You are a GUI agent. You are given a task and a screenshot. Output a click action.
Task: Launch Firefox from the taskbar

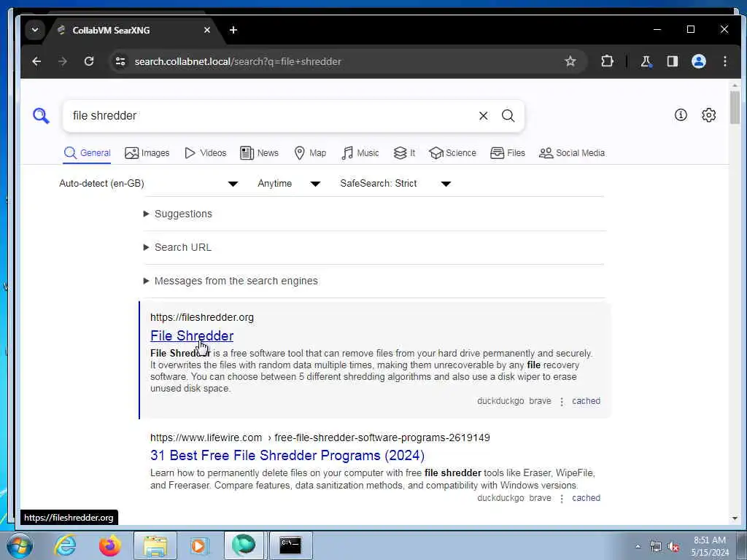110,545
